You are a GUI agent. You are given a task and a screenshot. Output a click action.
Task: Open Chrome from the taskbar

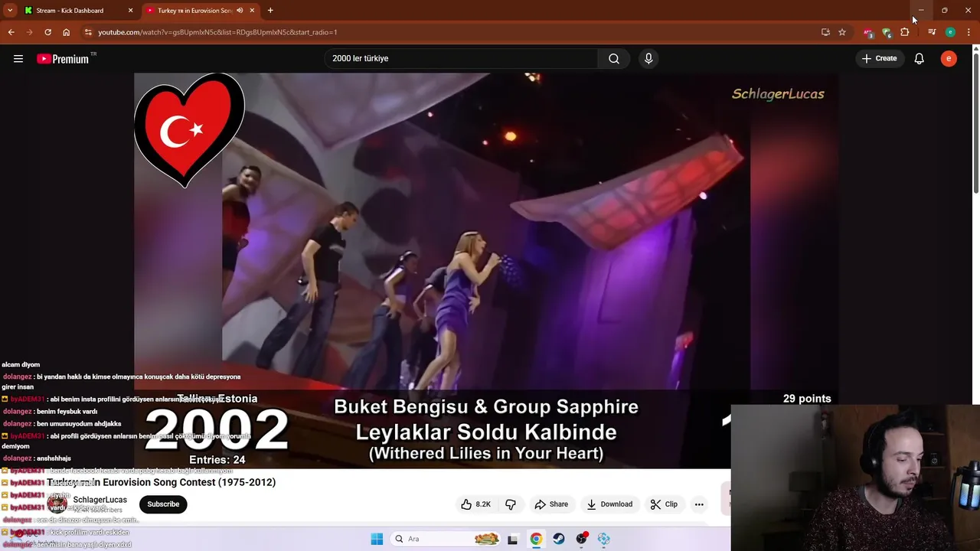tap(536, 539)
